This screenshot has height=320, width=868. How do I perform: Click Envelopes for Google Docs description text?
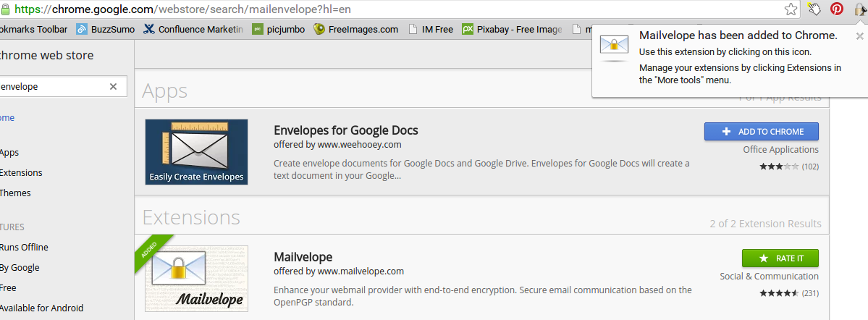(481, 170)
